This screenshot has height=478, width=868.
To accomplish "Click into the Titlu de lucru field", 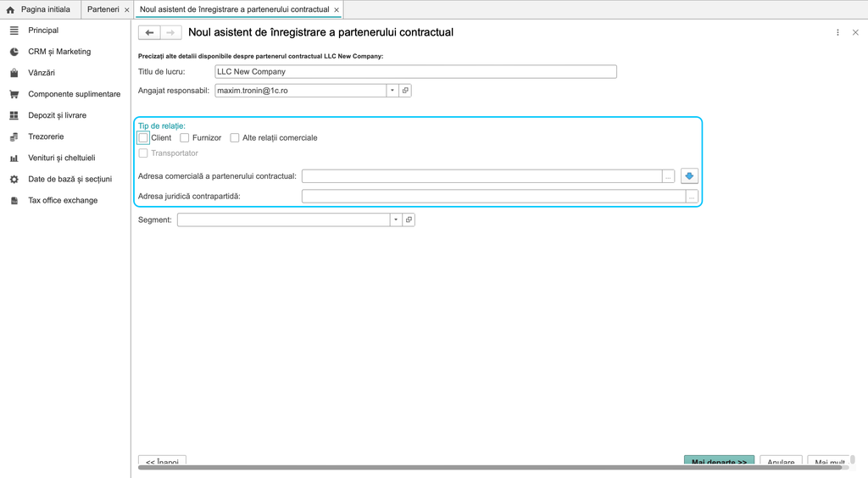I will (x=415, y=72).
